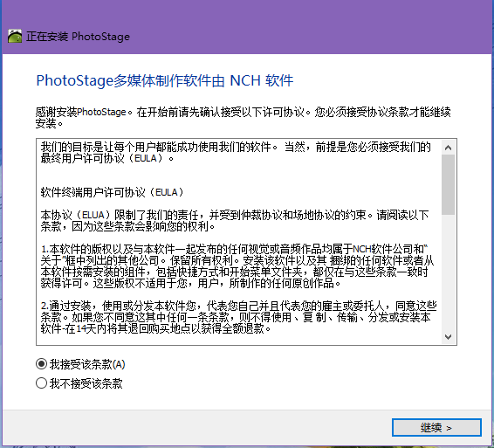
Task: Click the license scrollbar down arrow
Action: point(448,337)
